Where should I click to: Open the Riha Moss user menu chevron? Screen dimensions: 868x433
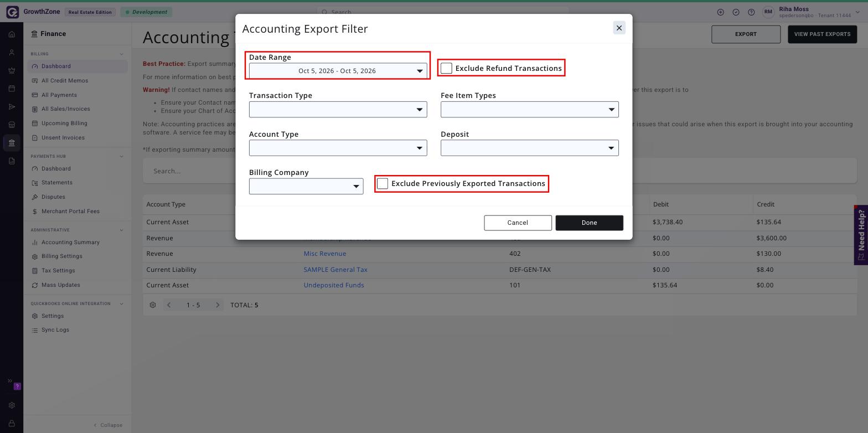(858, 12)
